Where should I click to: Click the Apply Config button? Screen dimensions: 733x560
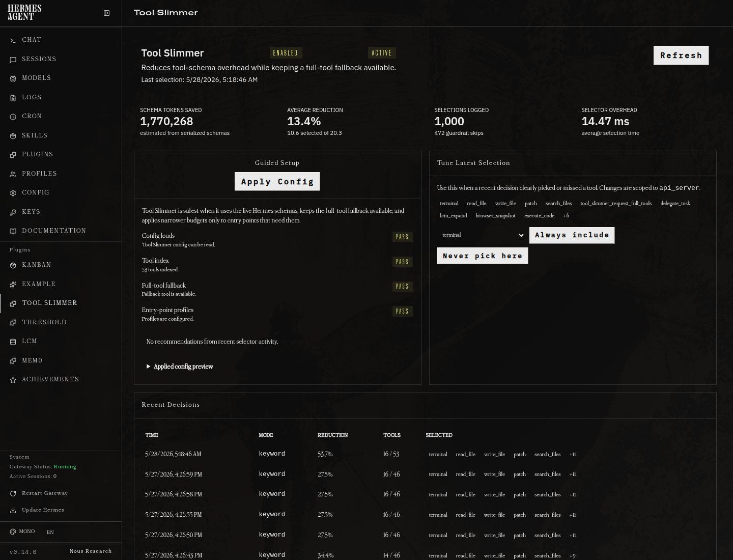pyautogui.click(x=277, y=182)
